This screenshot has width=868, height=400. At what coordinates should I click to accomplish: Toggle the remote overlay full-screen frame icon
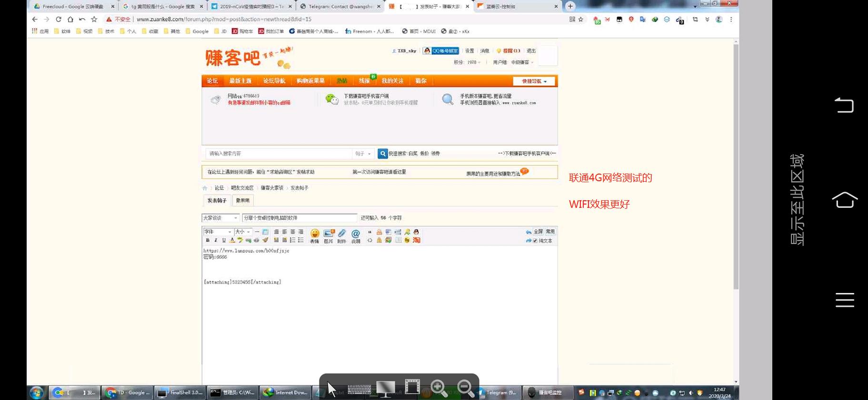pyautogui.click(x=412, y=387)
